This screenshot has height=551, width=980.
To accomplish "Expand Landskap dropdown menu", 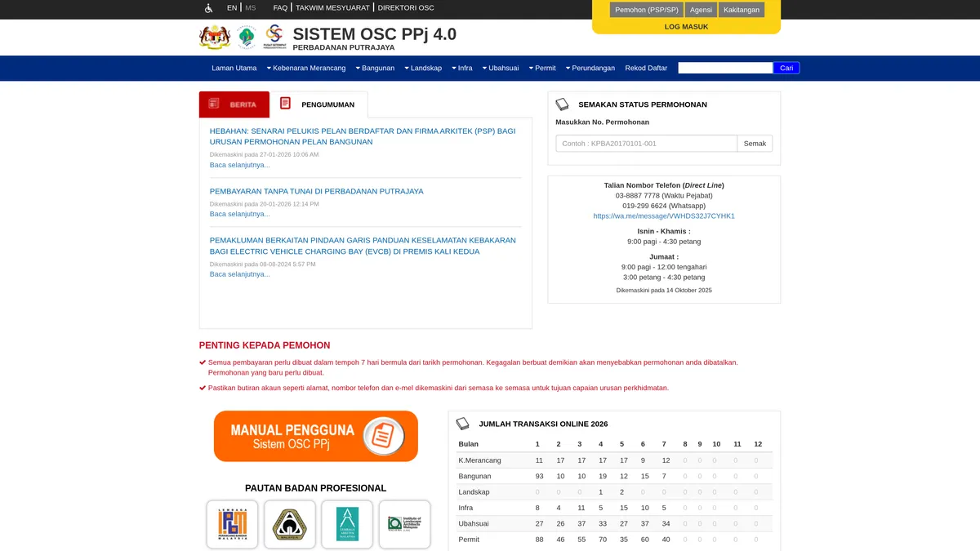I will 423,69.
